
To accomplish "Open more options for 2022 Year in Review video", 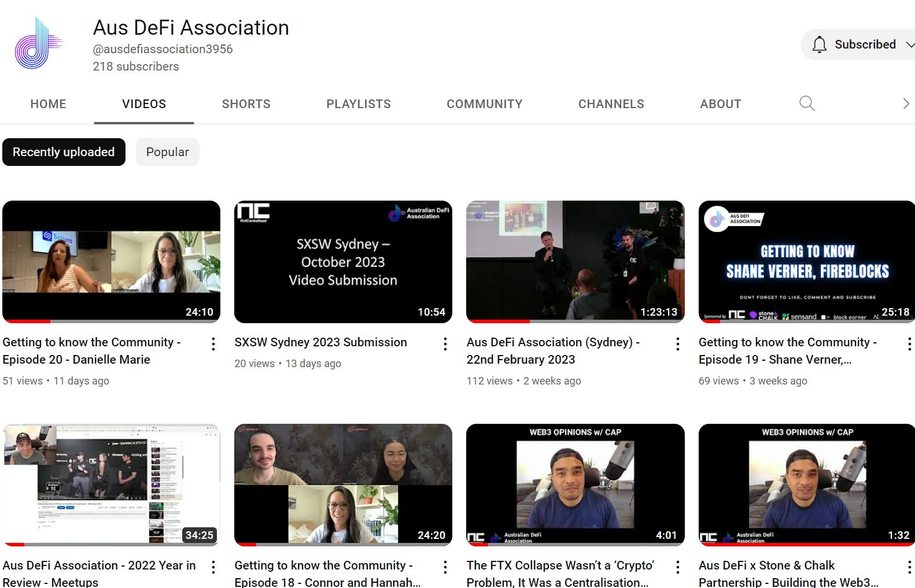I will [x=213, y=567].
